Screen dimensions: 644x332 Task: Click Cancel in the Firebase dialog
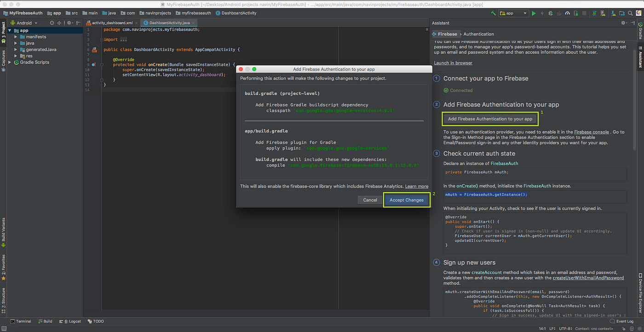pos(370,200)
